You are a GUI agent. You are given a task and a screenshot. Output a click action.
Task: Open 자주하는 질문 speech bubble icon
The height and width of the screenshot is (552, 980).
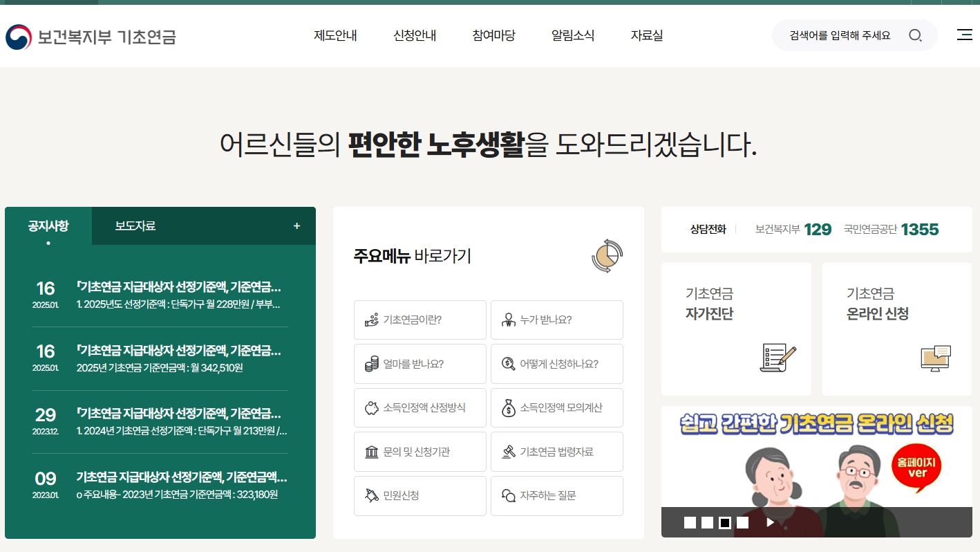[x=509, y=495]
